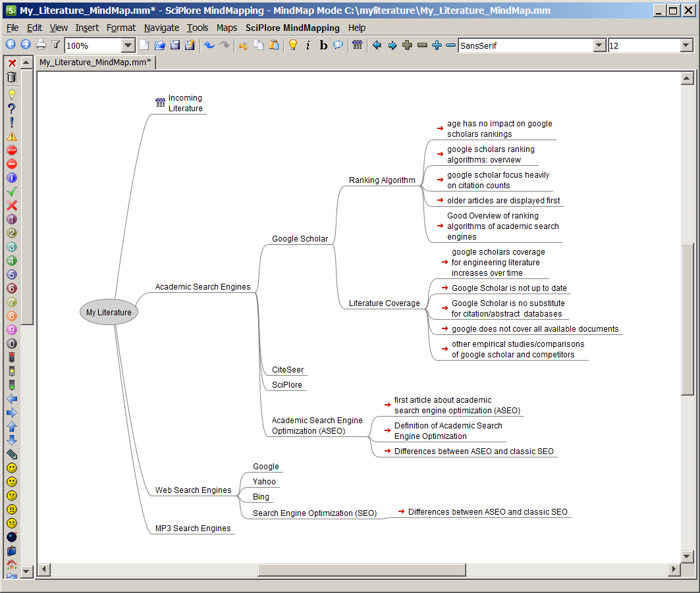Click the vertical scrollbar down arrow of map

coord(687,555)
